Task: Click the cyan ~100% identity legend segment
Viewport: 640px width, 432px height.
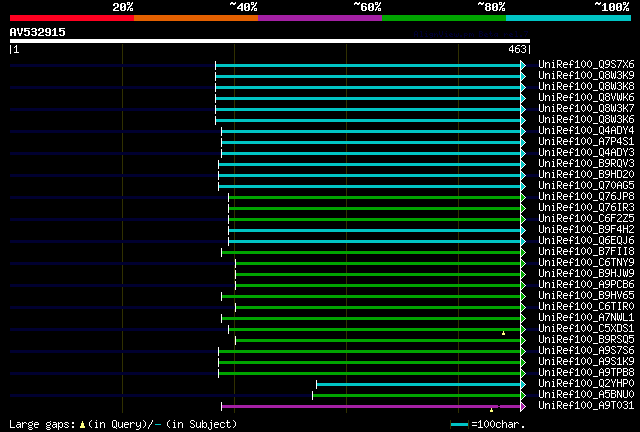Action: (x=568, y=18)
